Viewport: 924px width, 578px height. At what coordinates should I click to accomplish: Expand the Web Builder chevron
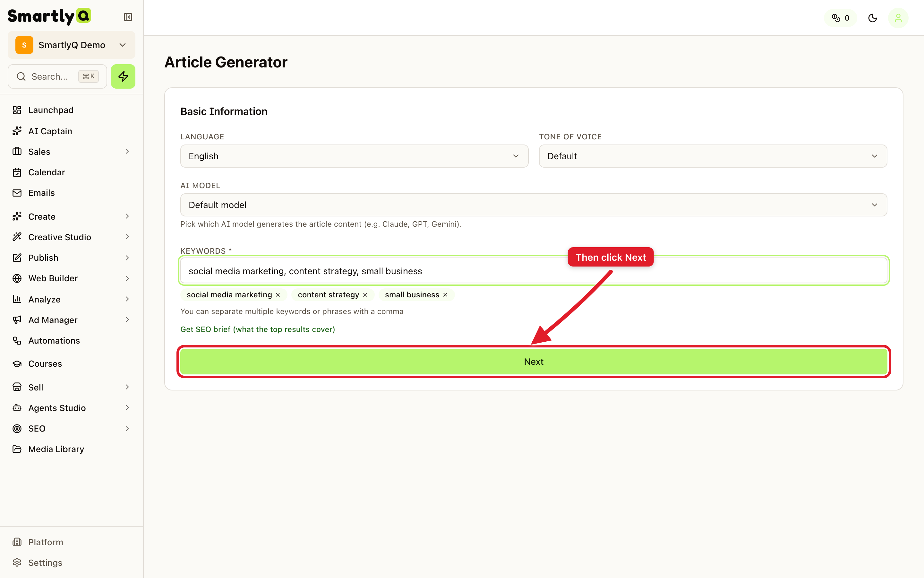127,278
